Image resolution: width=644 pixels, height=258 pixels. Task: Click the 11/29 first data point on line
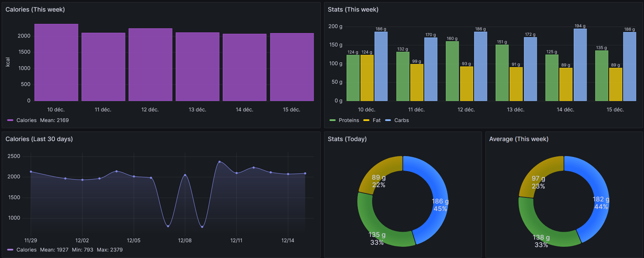point(31,171)
